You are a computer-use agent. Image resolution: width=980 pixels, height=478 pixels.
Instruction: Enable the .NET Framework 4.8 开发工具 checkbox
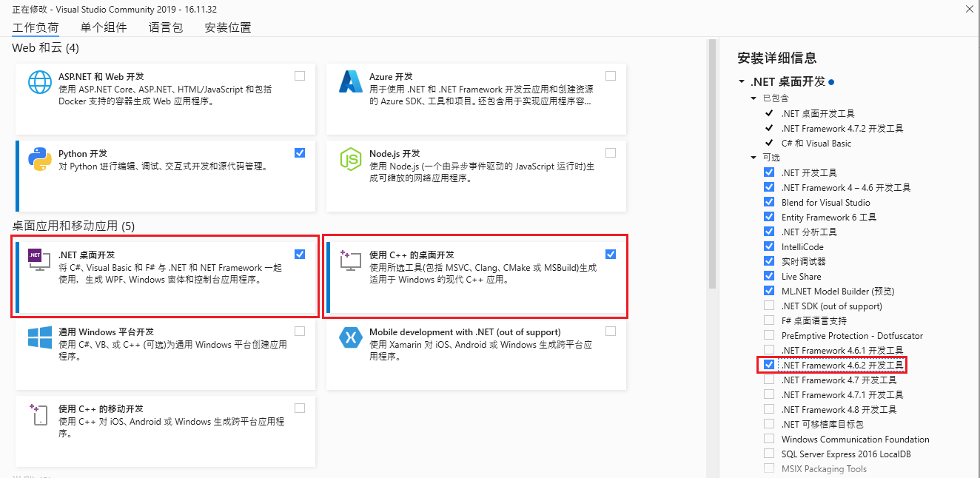click(x=769, y=409)
